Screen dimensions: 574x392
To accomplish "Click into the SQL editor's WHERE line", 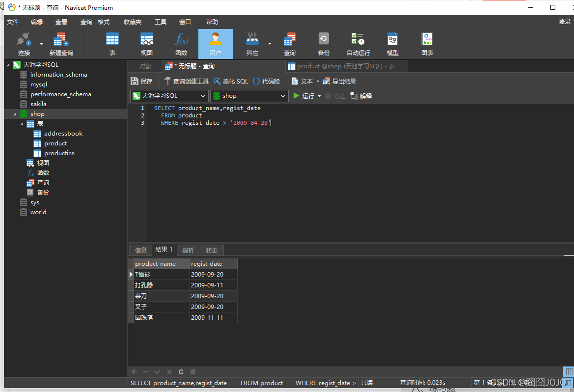I will 216,123.
